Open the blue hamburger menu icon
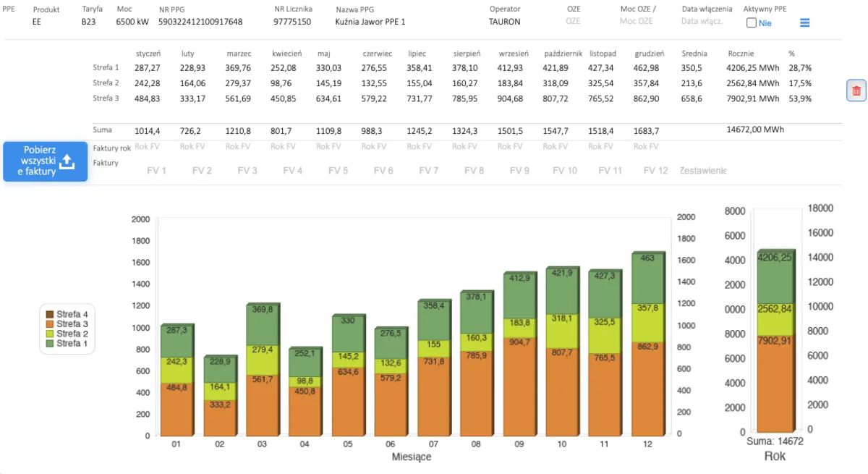Screen dimensions: 868x474 (805, 23)
